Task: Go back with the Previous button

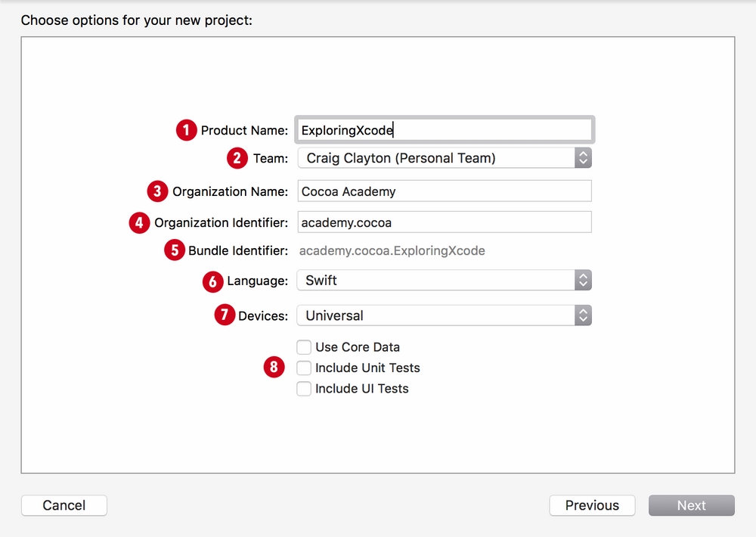Action: (592, 505)
